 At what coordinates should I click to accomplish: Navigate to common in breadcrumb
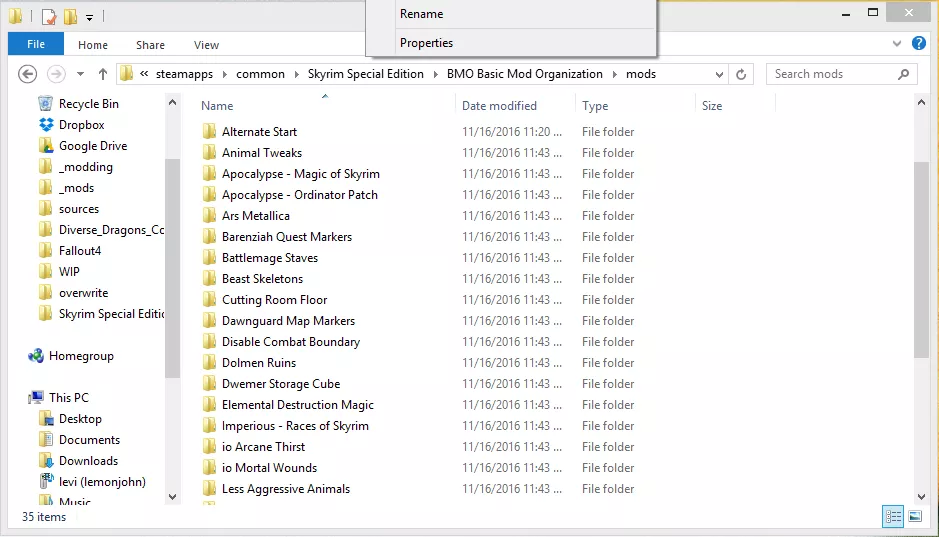[261, 74]
